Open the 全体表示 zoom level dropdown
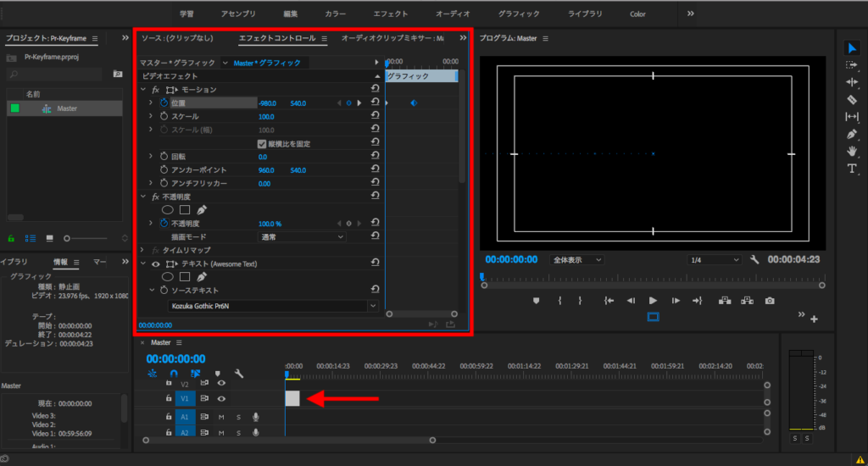This screenshot has width=868, height=466. tap(576, 260)
